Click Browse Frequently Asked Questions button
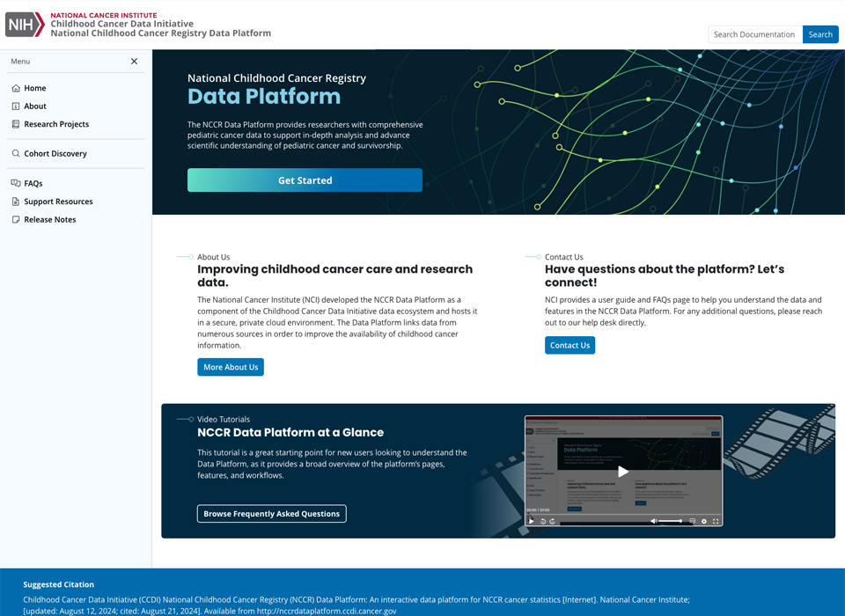The height and width of the screenshot is (616, 845). pyautogui.click(x=272, y=514)
